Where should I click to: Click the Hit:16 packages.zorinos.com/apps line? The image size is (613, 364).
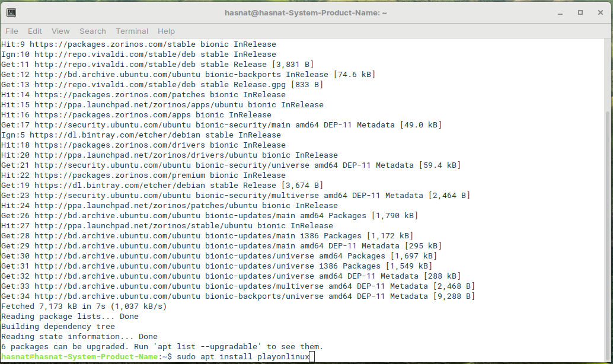(136, 115)
